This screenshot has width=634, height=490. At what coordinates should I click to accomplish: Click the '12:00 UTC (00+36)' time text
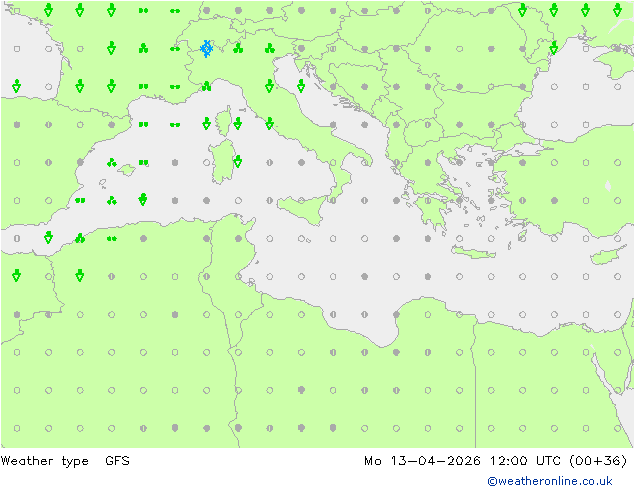[558, 461]
